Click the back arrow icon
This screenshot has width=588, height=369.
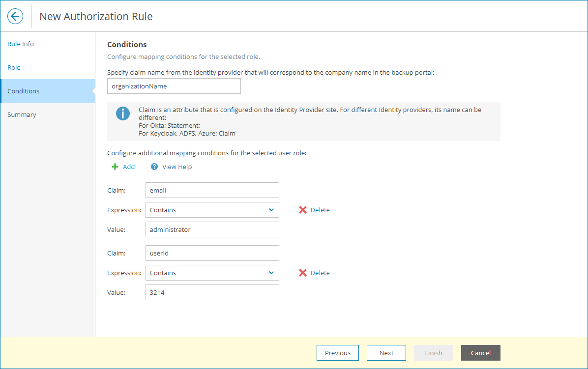(x=15, y=16)
